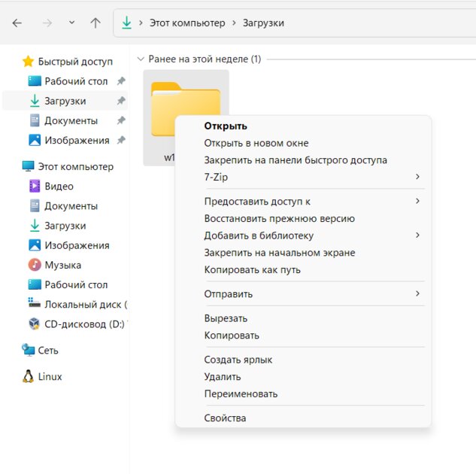Choose "Копировать как путь"
The width and height of the screenshot is (476, 474).
252,270
